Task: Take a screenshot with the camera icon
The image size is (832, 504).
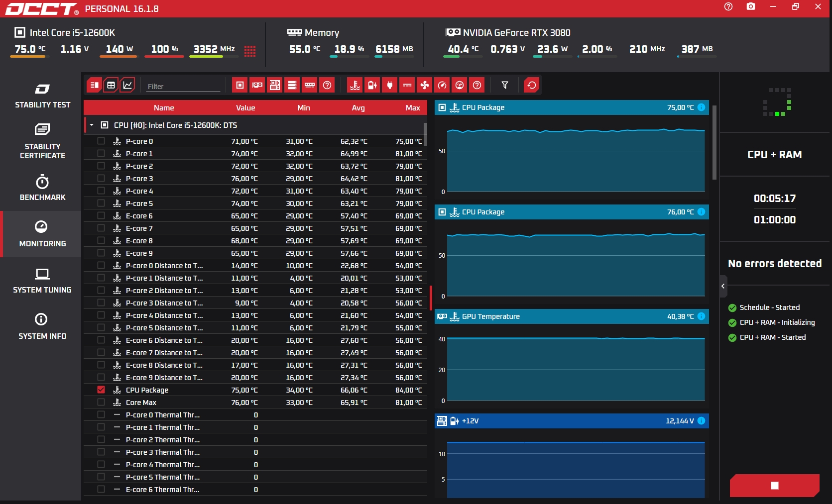Action: (751, 6)
